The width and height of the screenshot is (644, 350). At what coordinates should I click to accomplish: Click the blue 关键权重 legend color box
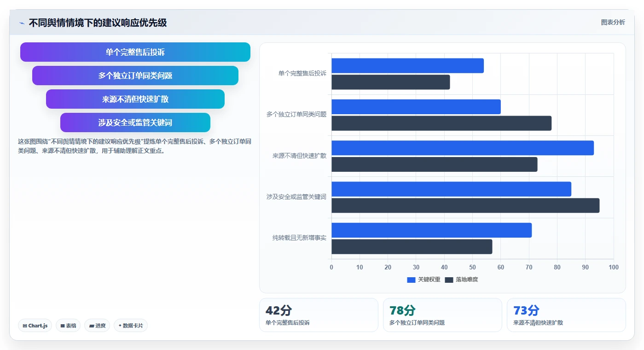[x=411, y=280]
